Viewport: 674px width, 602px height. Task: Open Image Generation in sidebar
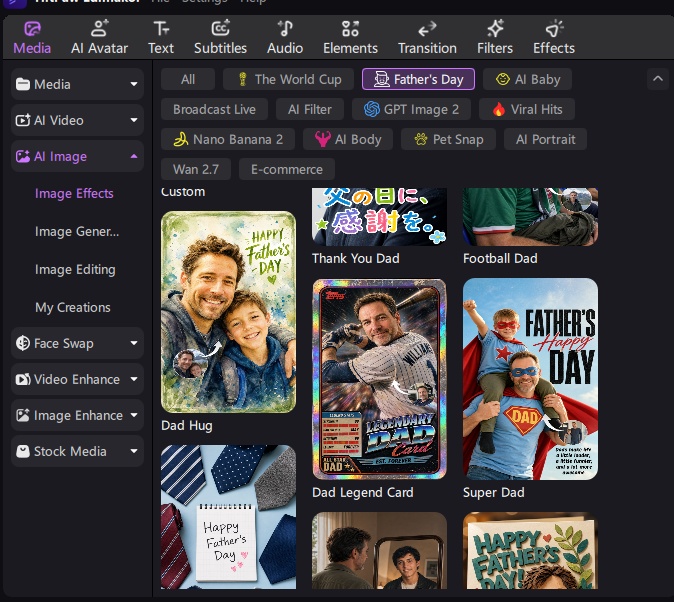77,231
